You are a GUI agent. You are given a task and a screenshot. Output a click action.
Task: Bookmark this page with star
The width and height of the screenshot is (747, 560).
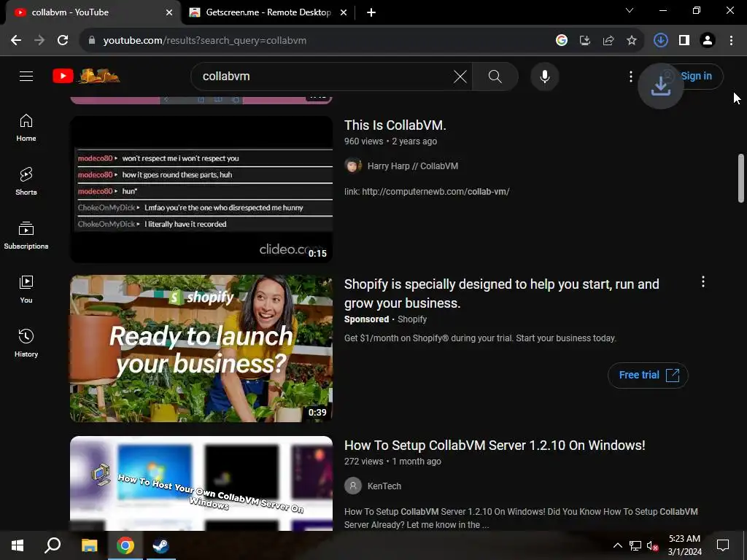[x=632, y=41]
